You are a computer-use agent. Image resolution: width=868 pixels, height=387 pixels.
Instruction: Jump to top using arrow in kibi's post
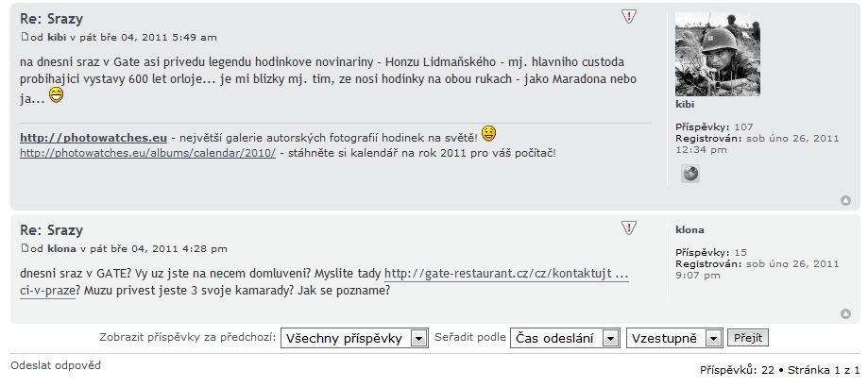coord(845,200)
